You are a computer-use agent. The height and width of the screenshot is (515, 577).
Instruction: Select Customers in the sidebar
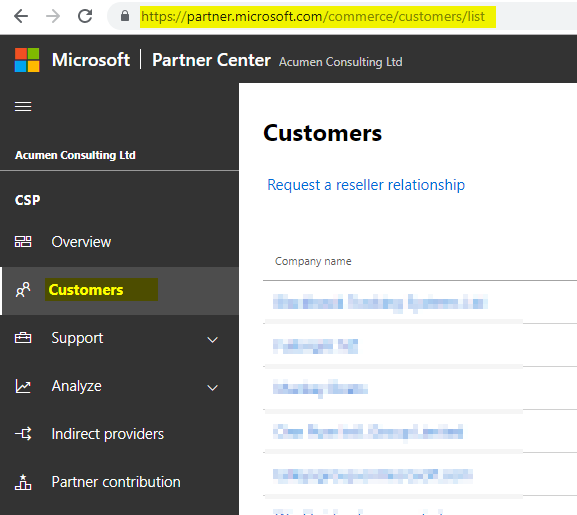[86, 290]
